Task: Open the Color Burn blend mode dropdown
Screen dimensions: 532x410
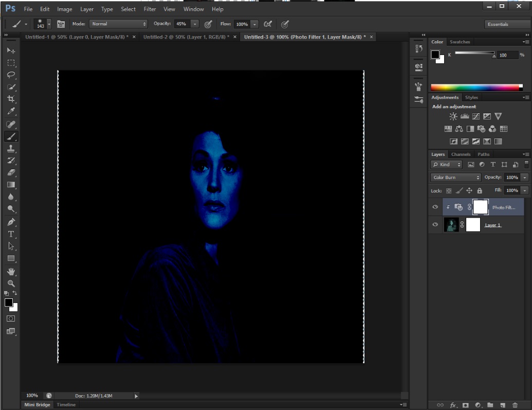Action: [x=456, y=177]
